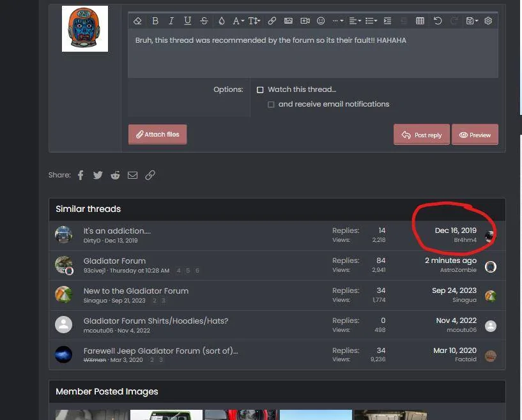
Task: Click the Preview button
Action: pos(475,135)
